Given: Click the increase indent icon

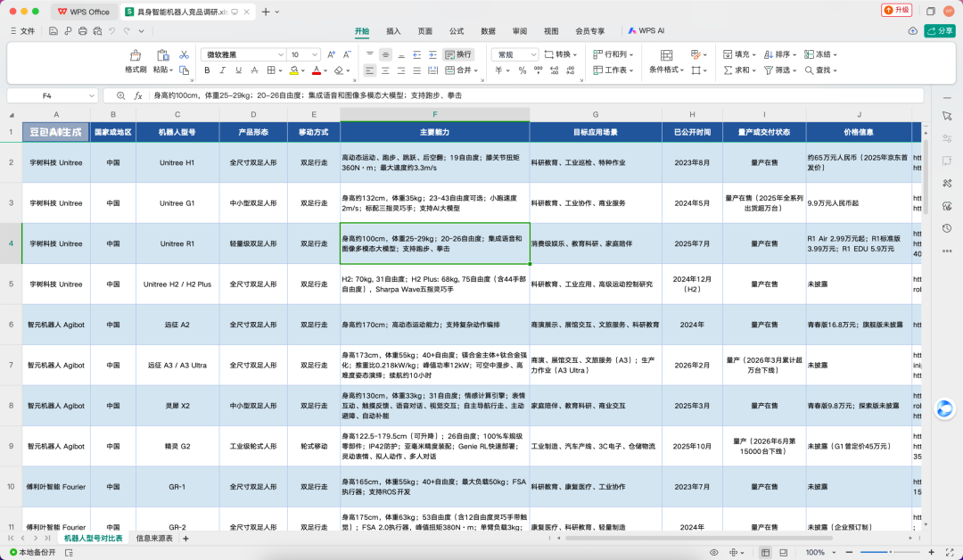Looking at the screenshot, I should click(433, 54).
